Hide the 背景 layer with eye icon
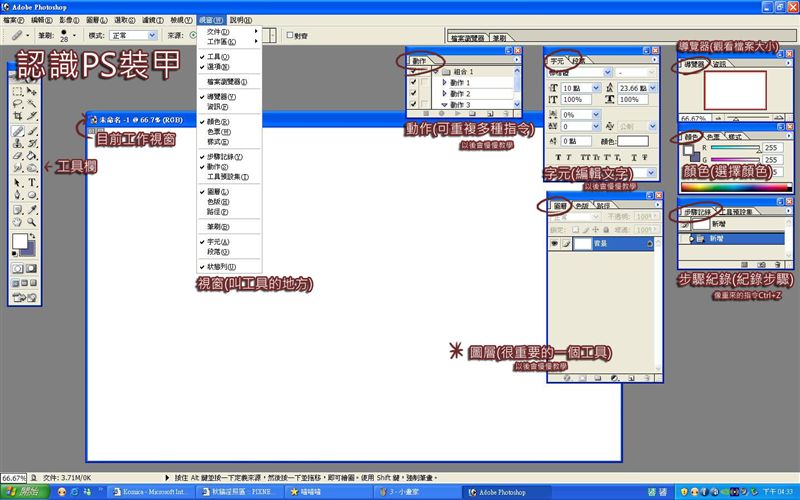Viewport: 800px width, 500px height. click(x=554, y=244)
